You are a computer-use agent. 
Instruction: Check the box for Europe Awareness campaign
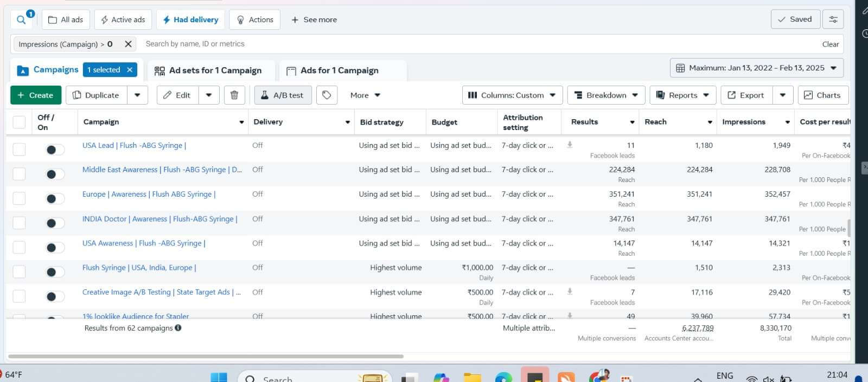(x=19, y=198)
